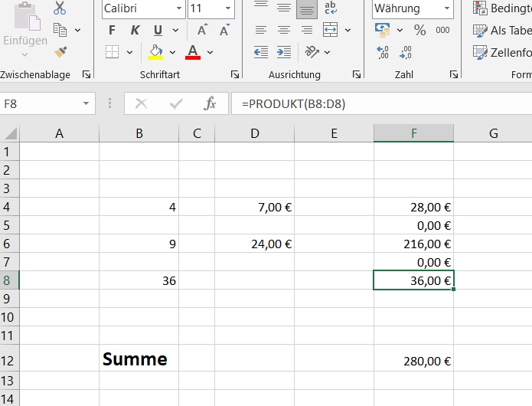Select column B header
Viewport: 532px width, 406px height.
139,133
